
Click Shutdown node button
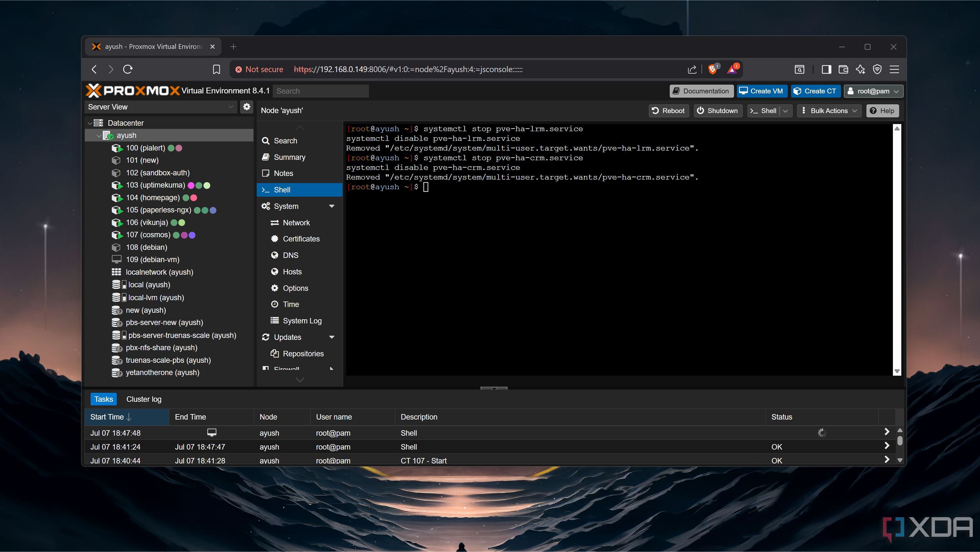point(717,111)
